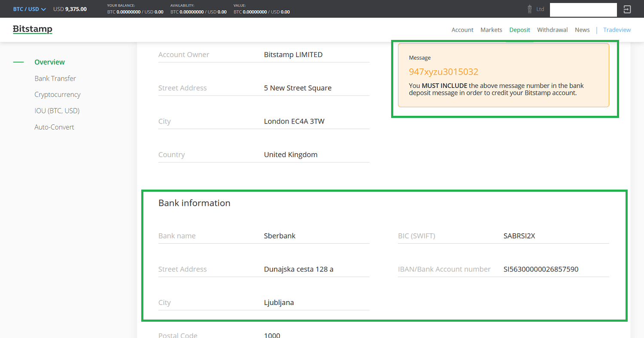Click the 5 New Street Square address
This screenshot has height=338, width=644.
pyautogui.click(x=298, y=88)
